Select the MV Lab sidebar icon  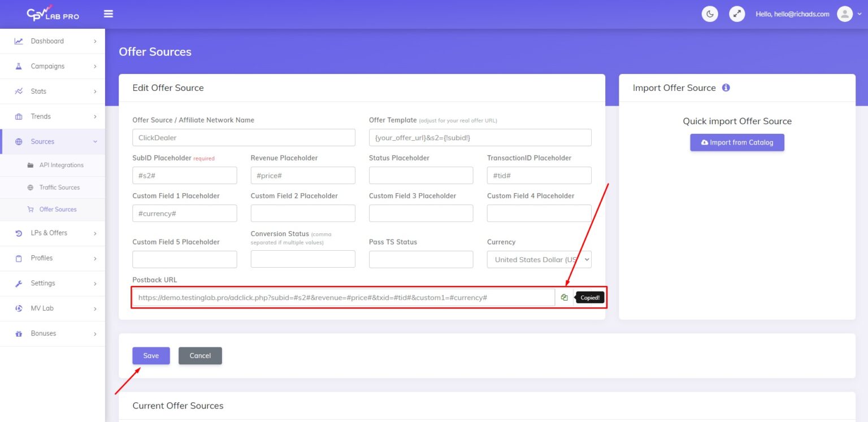coord(19,308)
